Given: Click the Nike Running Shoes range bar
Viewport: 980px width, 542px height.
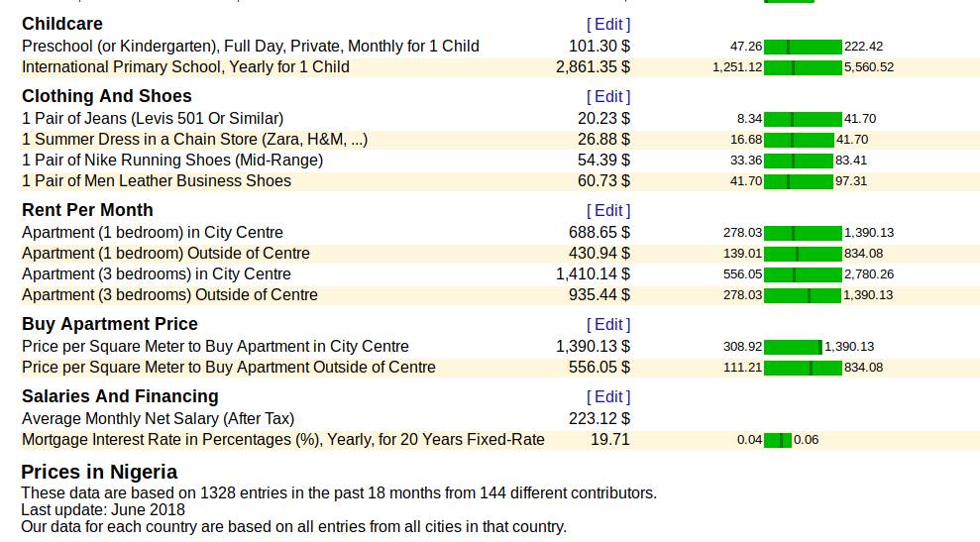Looking at the screenshot, I should point(799,161).
